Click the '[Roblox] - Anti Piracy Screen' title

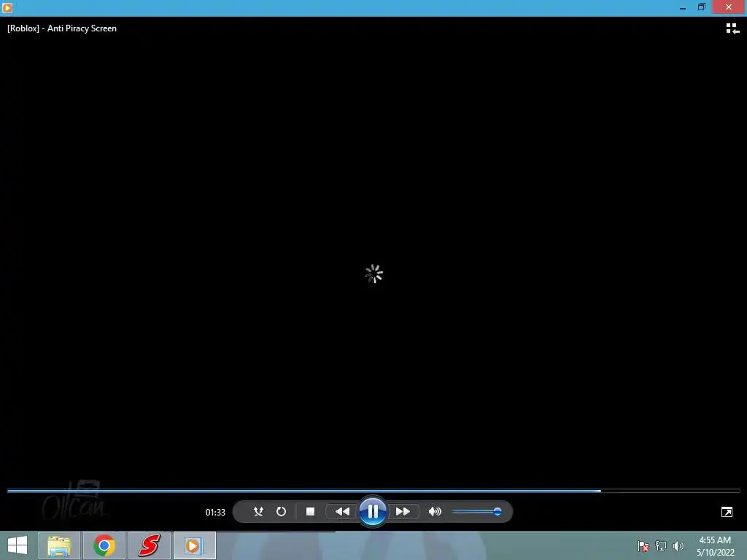[62, 28]
